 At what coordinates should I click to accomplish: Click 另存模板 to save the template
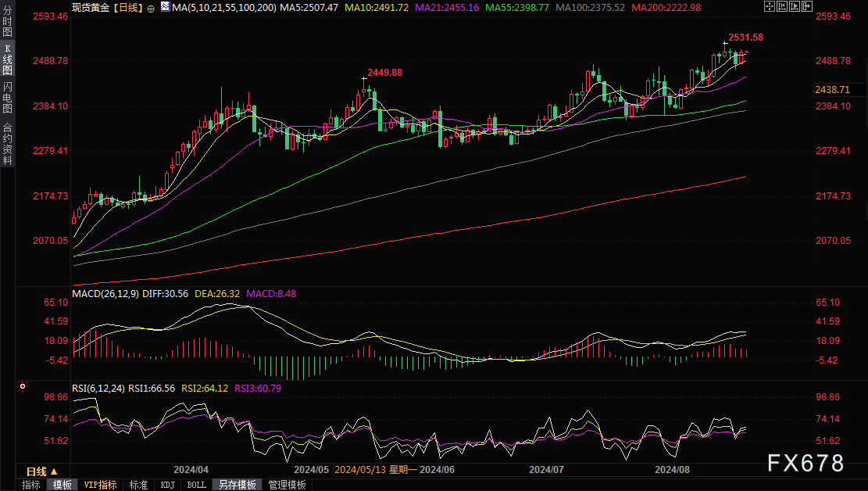click(x=237, y=485)
